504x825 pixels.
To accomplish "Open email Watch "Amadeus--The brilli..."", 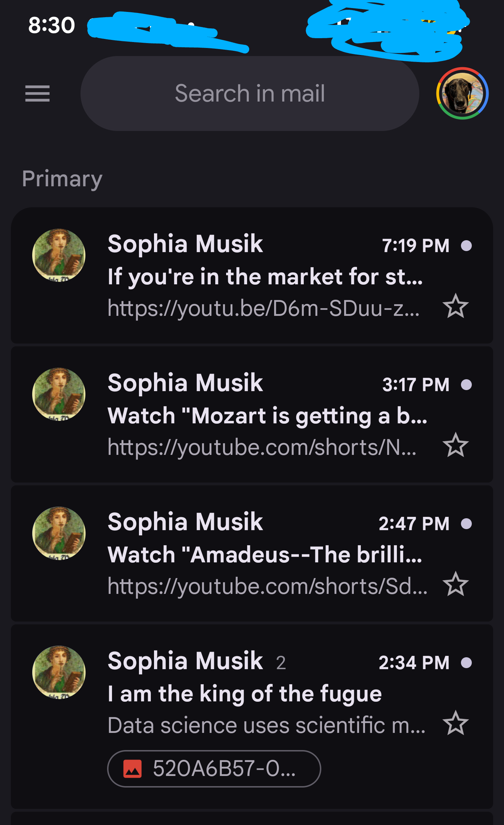I will [x=265, y=555].
